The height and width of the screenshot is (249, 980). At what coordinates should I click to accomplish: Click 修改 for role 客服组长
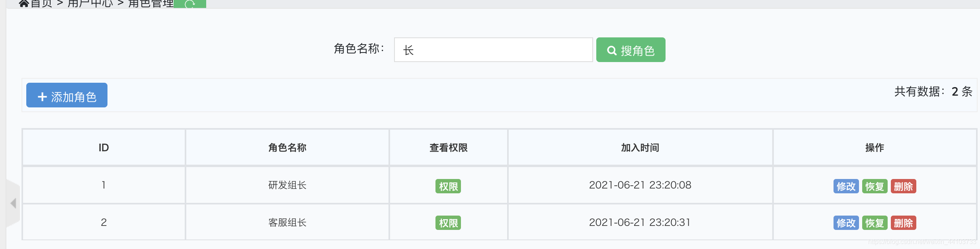(x=846, y=222)
